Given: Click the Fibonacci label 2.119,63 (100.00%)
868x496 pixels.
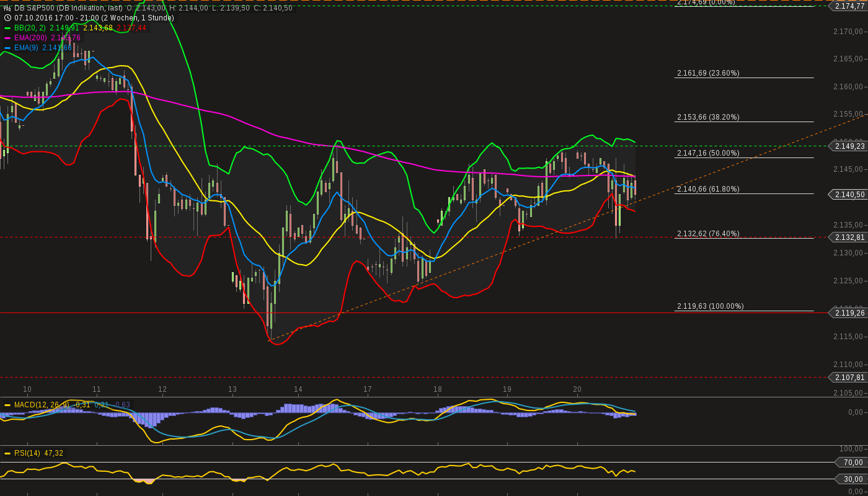Looking at the screenshot, I should point(710,306).
